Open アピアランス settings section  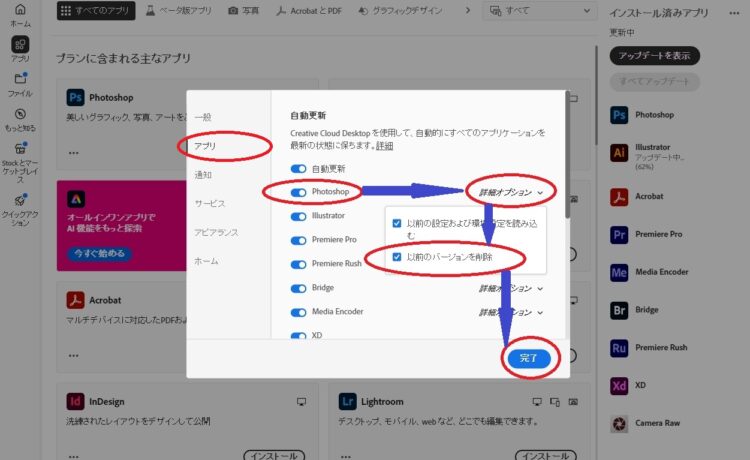click(x=216, y=232)
